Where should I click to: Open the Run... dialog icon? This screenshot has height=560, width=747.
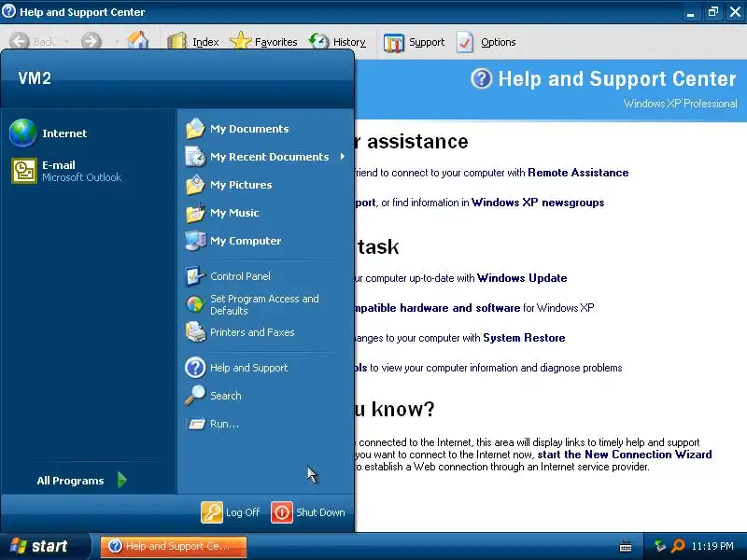196,424
